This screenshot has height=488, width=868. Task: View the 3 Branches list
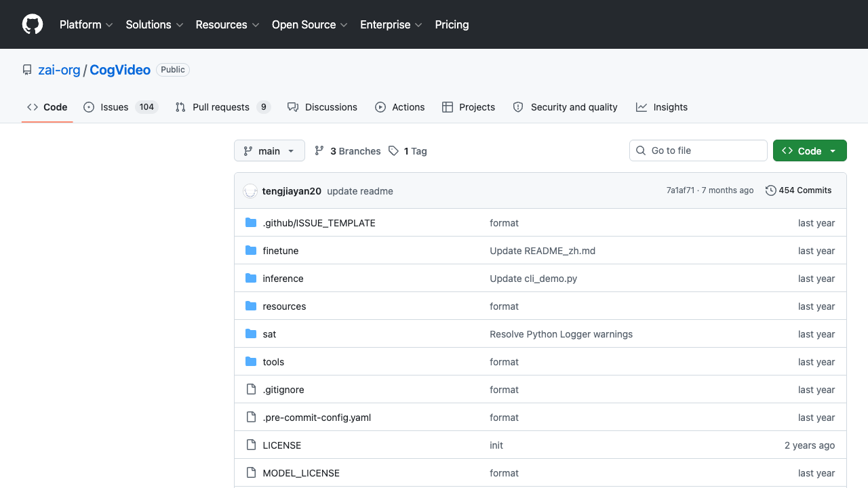click(348, 151)
